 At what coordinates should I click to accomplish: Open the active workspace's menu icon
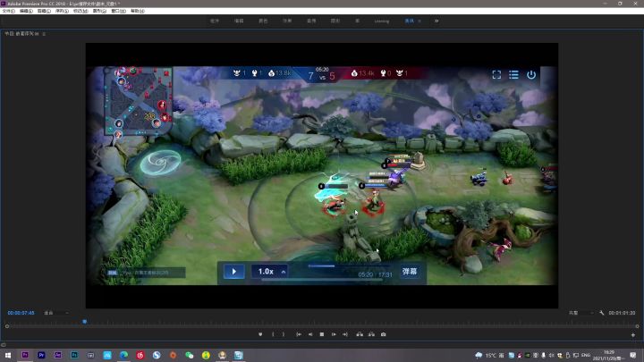[419, 21]
